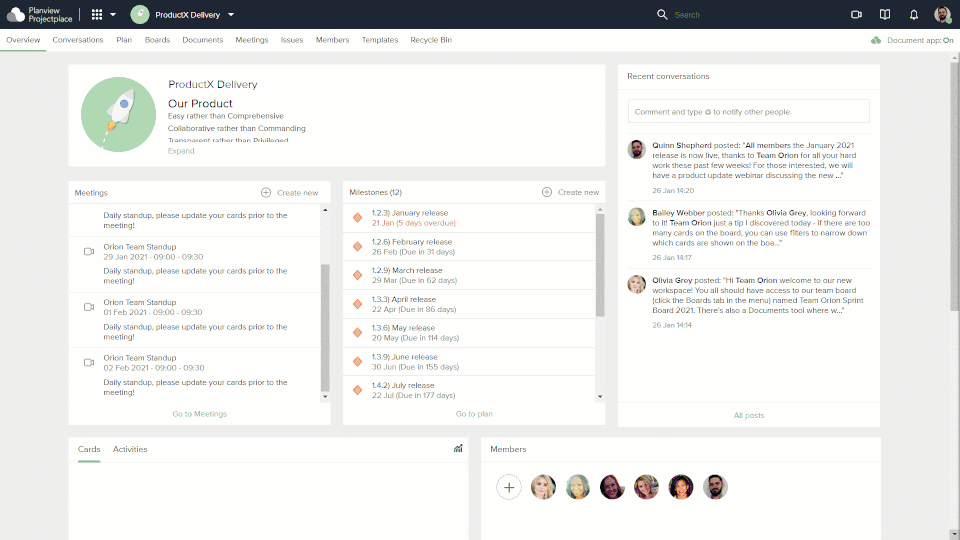960x540 pixels.
Task: Select the Activities tab
Action: [130, 449]
